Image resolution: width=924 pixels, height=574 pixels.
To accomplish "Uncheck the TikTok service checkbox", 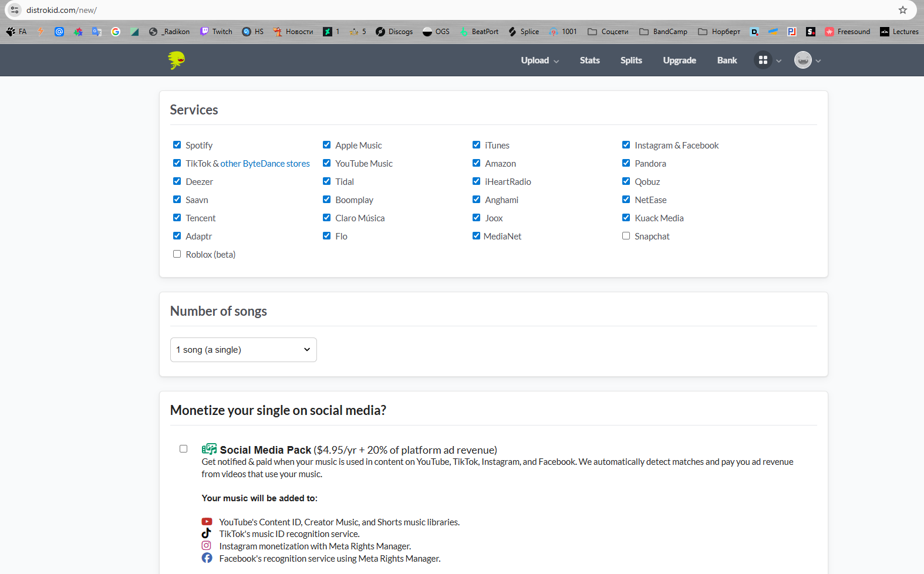I will coord(177,163).
